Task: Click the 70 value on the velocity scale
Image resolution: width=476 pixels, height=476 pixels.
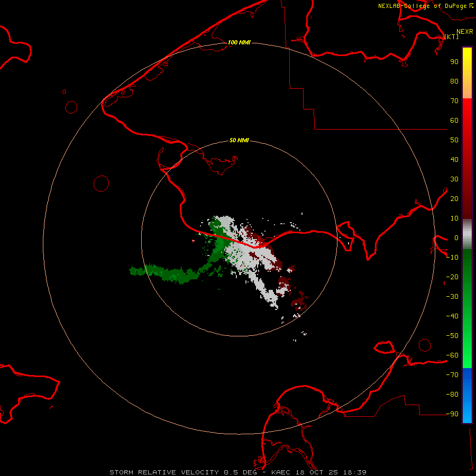Action: point(454,101)
